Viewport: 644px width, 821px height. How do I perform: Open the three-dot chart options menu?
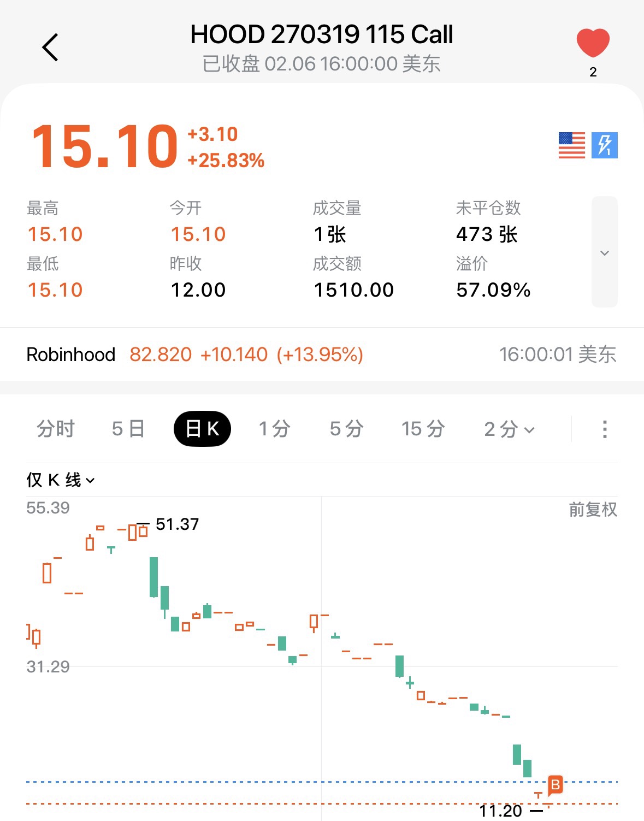pos(605,429)
